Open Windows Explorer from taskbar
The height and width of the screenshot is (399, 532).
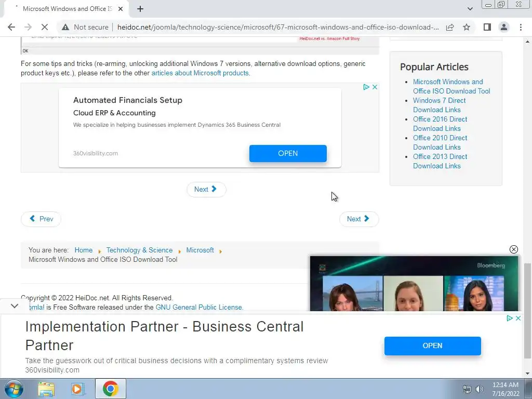tap(46, 389)
